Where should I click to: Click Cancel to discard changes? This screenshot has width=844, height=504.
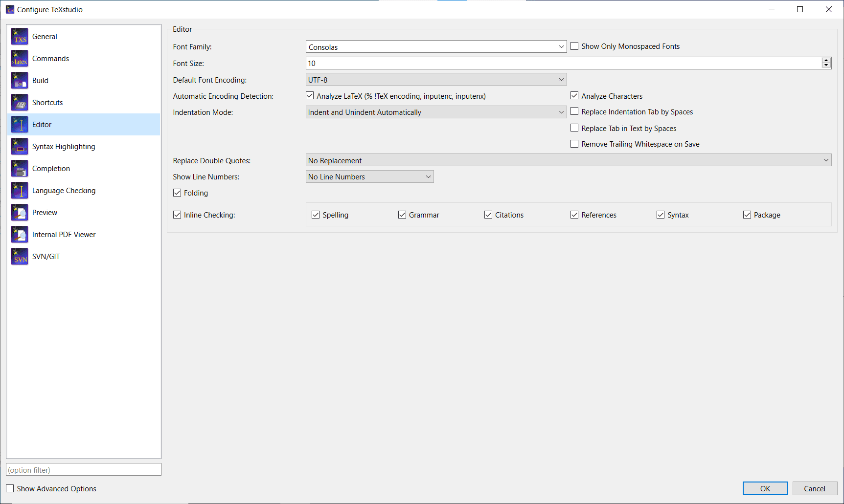coord(815,488)
